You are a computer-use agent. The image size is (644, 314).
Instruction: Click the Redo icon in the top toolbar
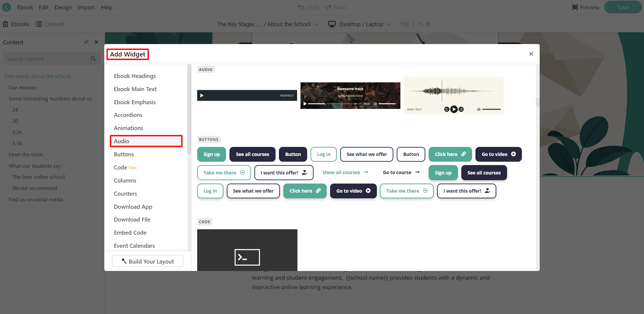[328, 7]
